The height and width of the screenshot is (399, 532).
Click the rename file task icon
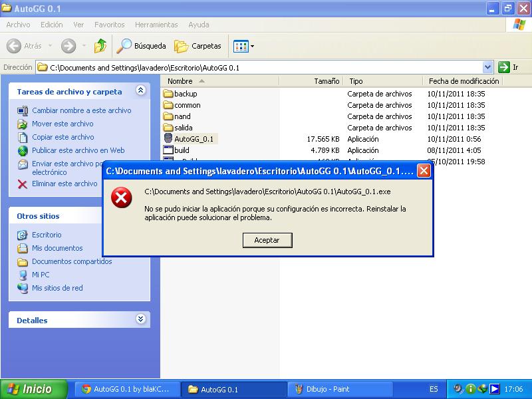pyautogui.click(x=23, y=110)
